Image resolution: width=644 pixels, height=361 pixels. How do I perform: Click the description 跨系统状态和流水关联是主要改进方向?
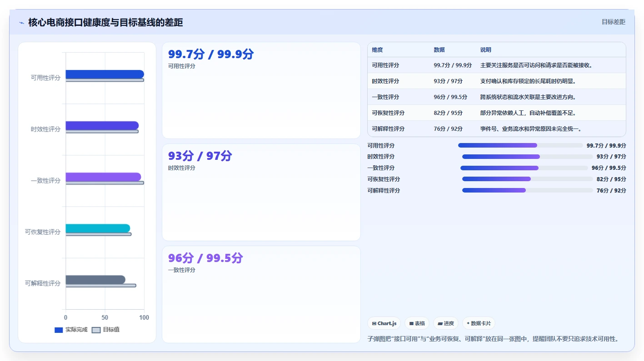tap(528, 97)
